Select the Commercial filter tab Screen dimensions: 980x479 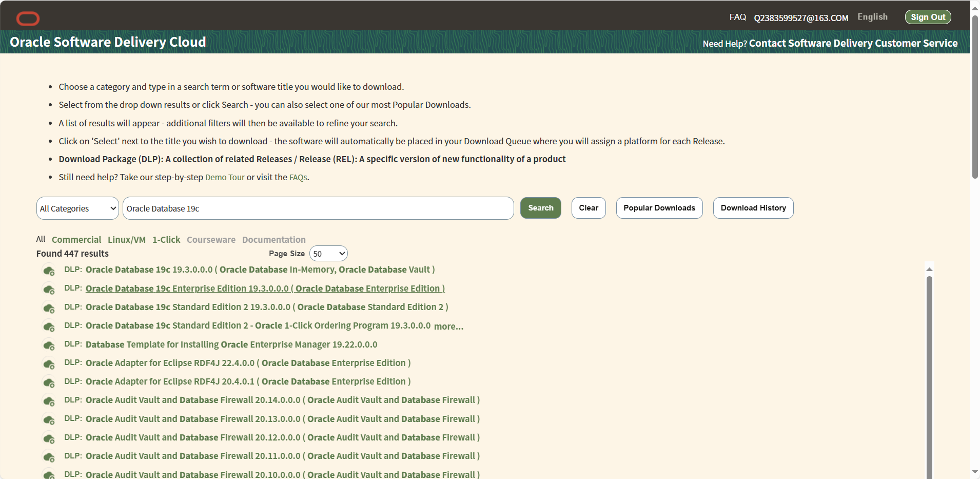pos(76,240)
